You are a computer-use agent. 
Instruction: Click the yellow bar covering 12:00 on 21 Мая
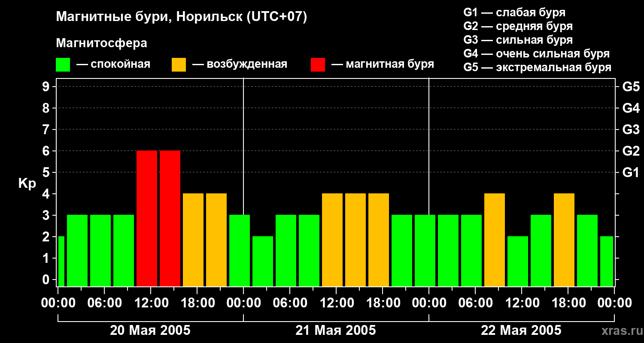tap(332, 240)
